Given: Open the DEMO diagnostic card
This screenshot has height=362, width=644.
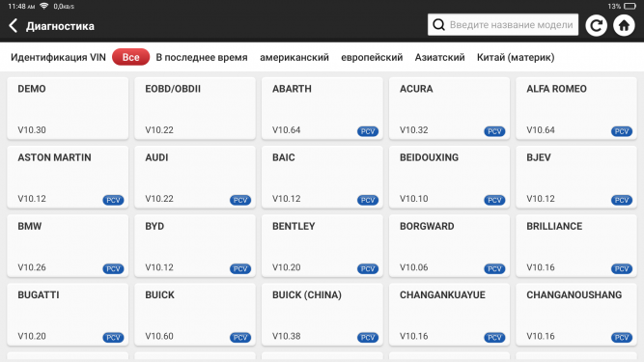Looking at the screenshot, I should pos(68,108).
